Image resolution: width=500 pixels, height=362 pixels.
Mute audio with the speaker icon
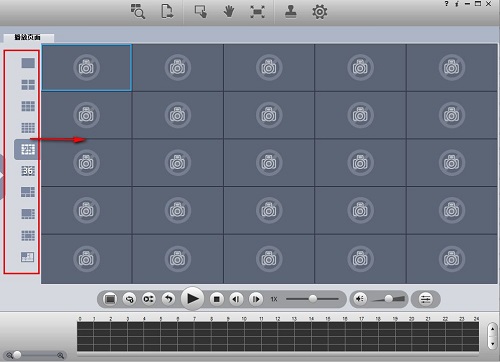[x=360, y=299]
